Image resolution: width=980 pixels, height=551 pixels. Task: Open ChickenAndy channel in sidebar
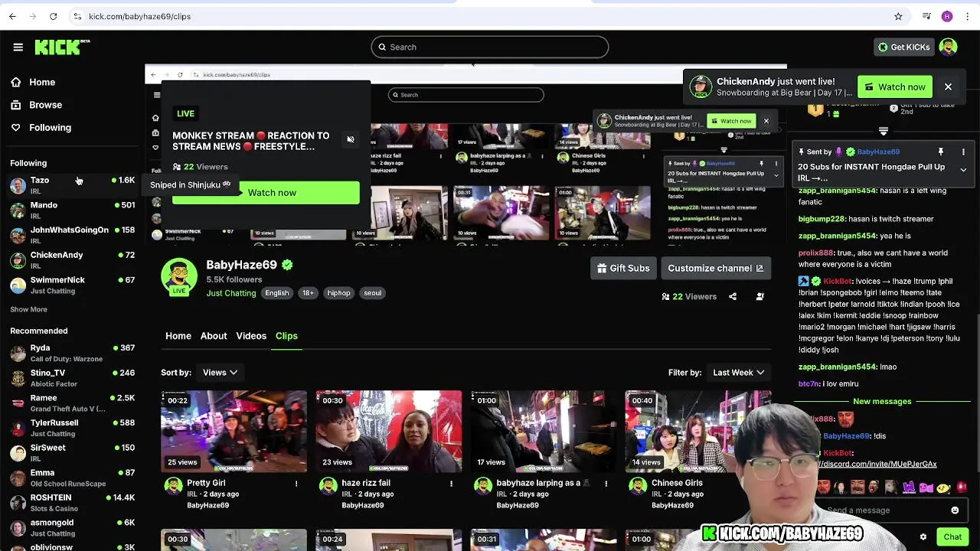(x=72, y=259)
